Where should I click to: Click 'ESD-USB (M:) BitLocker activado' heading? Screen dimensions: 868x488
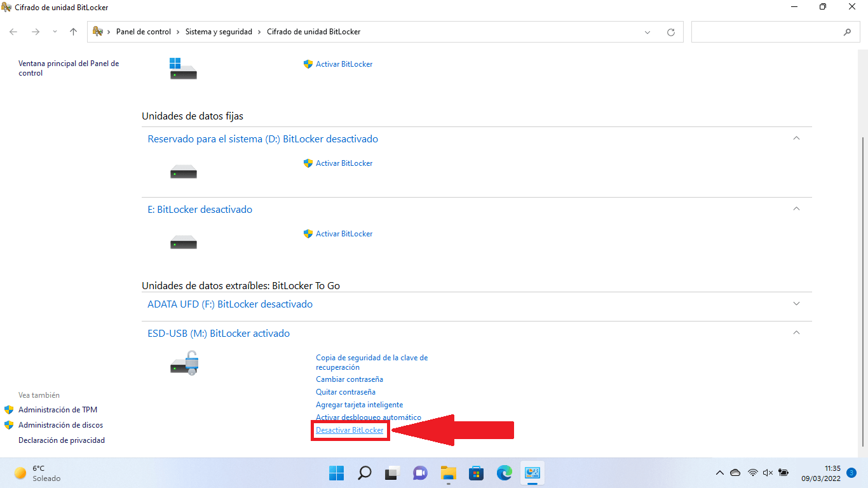point(219,333)
